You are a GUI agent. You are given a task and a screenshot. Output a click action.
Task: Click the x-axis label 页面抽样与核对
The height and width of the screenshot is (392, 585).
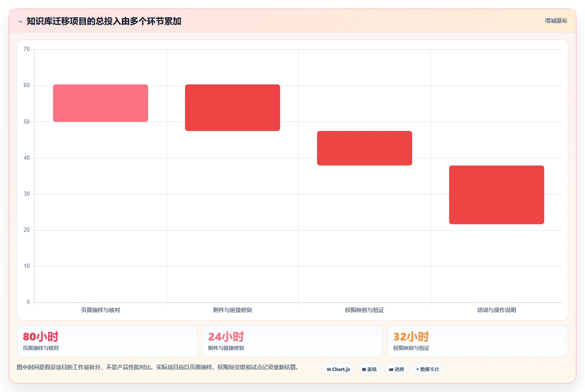tap(100, 310)
